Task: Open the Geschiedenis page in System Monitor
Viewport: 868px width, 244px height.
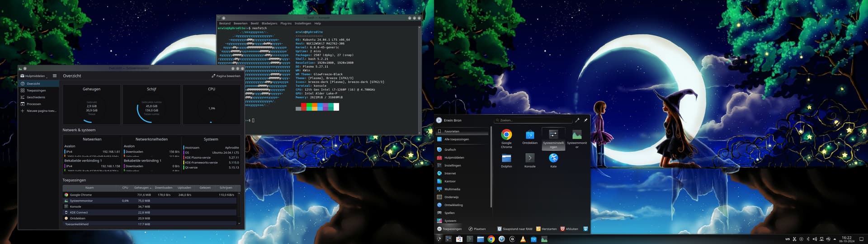Action: coord(38,97)
